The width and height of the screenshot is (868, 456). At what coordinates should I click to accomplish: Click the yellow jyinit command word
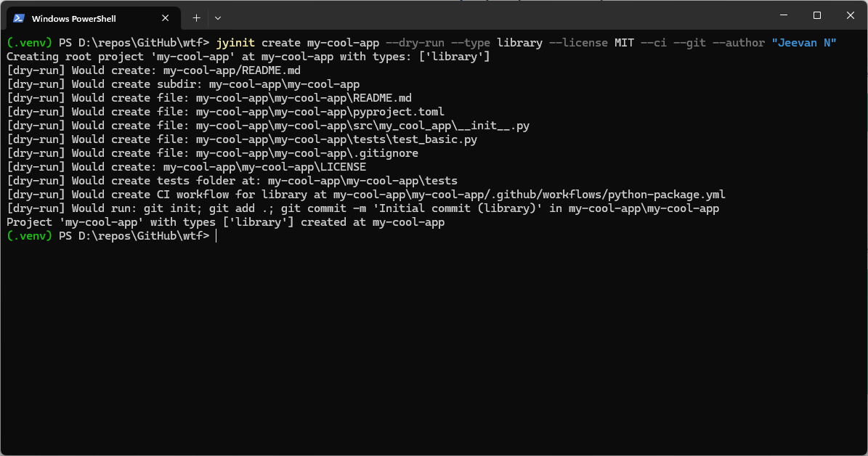[235, 43]
